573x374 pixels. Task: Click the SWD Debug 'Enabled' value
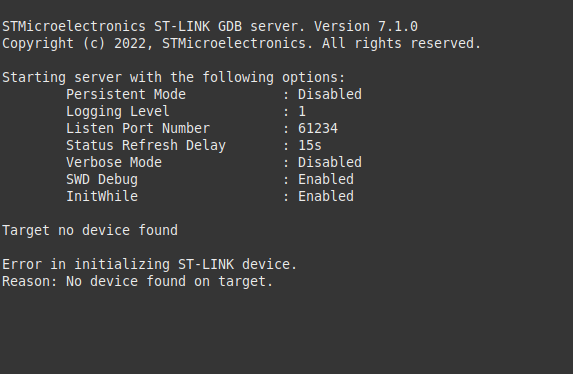326,179
